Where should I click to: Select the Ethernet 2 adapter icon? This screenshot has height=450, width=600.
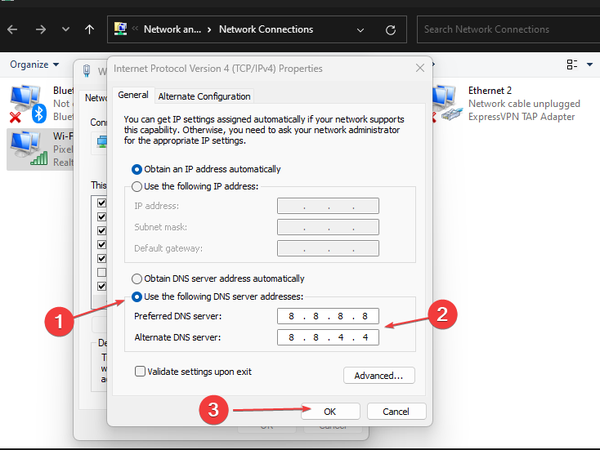coord(444,103)
